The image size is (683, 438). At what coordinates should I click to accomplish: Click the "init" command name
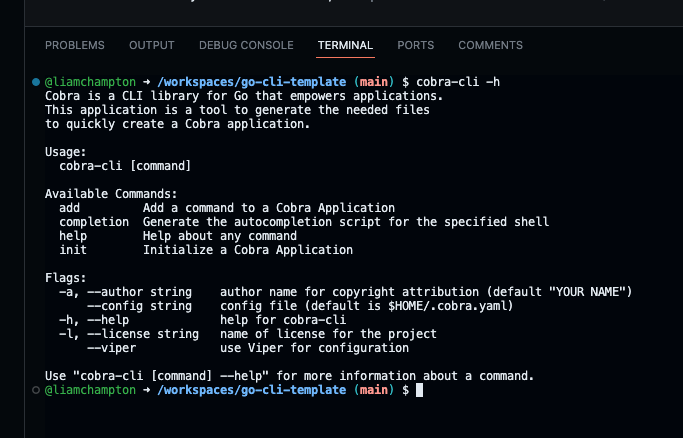tap(73, 250)
